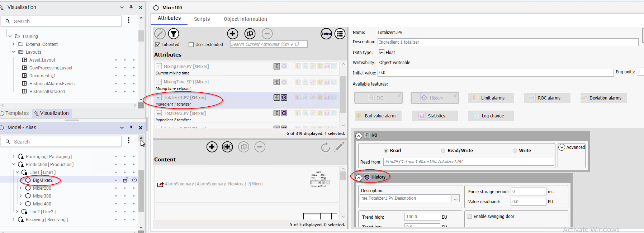Open Visualization panel dropdown chevron
The height and width of the screenshot is (233, 644).
122,7
